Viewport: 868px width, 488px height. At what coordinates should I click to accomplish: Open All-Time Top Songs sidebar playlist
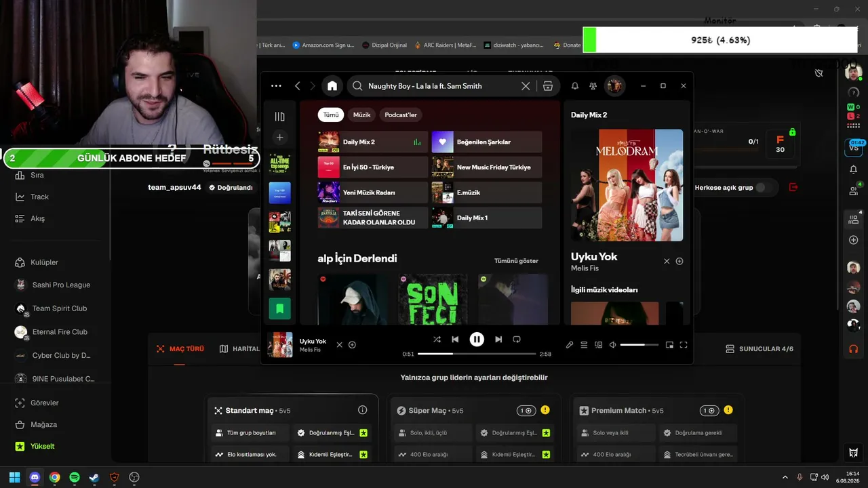pos(279,163)
